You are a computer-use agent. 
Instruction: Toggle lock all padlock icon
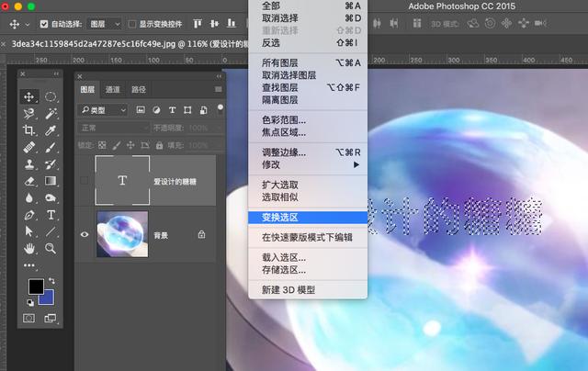click(x=159, y=145)
